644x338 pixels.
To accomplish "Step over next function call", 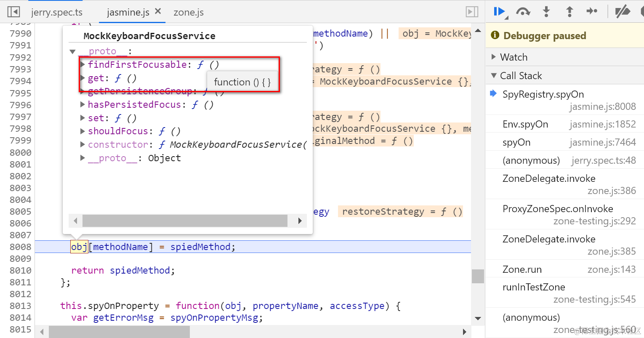I will tap(523, 12).
